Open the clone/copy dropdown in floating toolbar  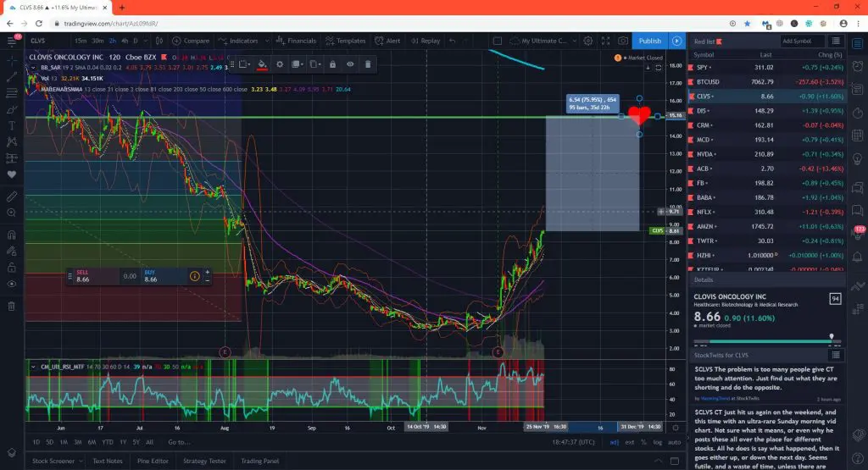coord(315,64)
